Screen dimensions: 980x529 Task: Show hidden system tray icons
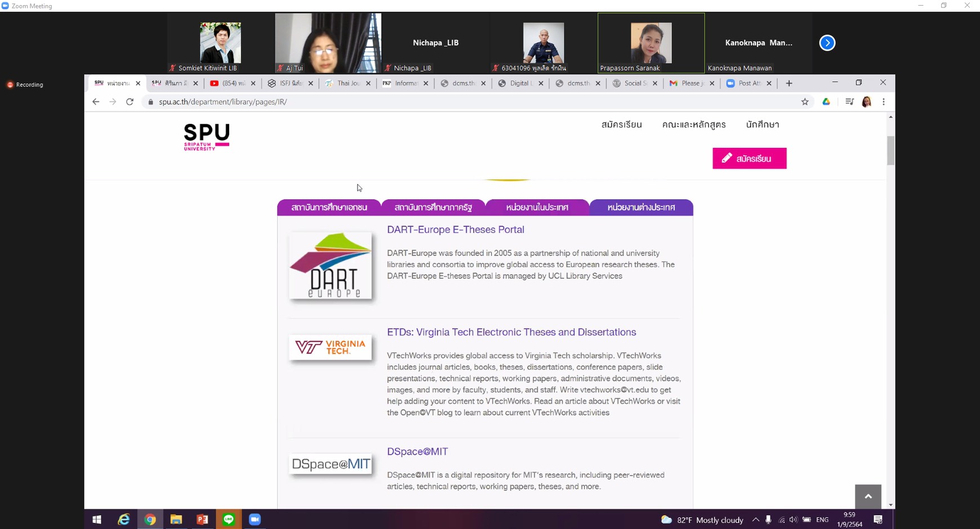(x=755, y=520)
